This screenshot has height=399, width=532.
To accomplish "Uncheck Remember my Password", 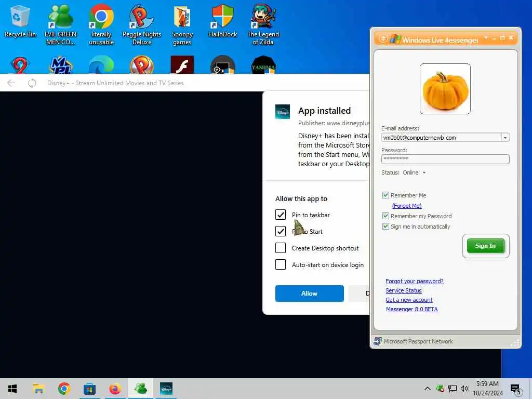I will 385,216.
